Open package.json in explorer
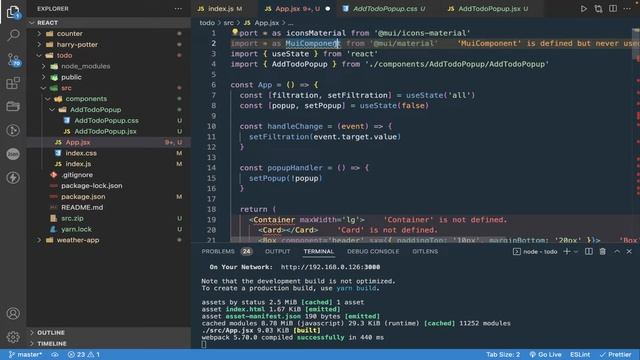 83,197
